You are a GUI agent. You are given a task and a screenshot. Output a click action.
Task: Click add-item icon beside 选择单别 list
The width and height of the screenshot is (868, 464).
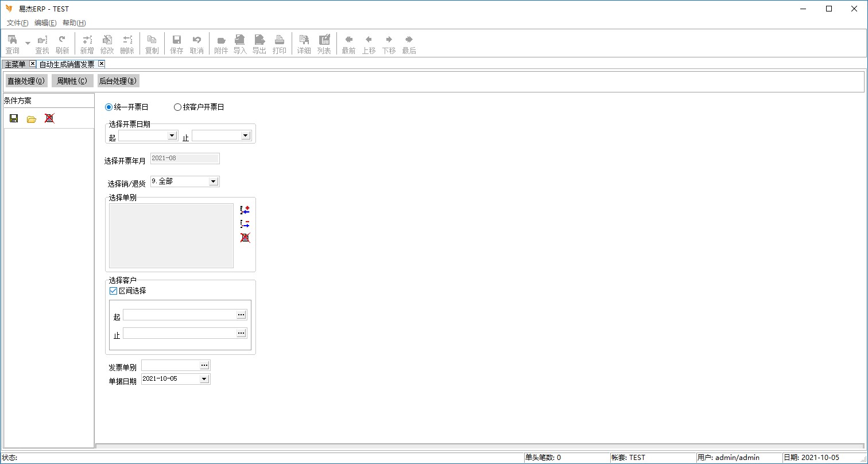245,210
